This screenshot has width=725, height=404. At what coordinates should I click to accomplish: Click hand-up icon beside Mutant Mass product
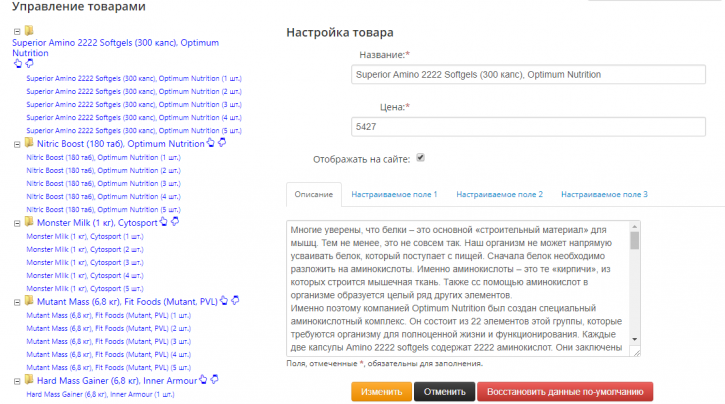click(x=224, y=301)
